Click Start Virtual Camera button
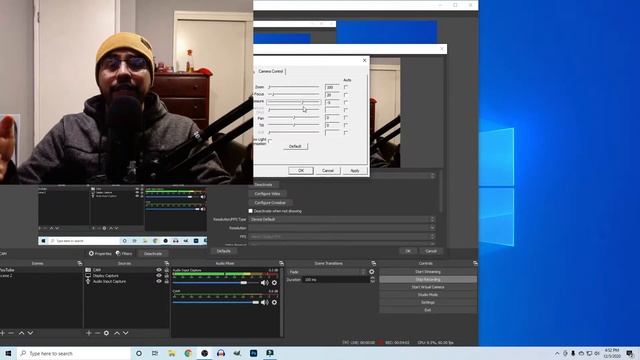Viewport: 640px width, 360px height. click(428, 287)
